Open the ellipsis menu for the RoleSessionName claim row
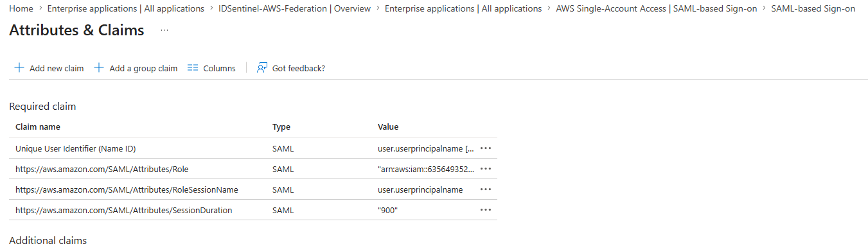 [486, 189]
